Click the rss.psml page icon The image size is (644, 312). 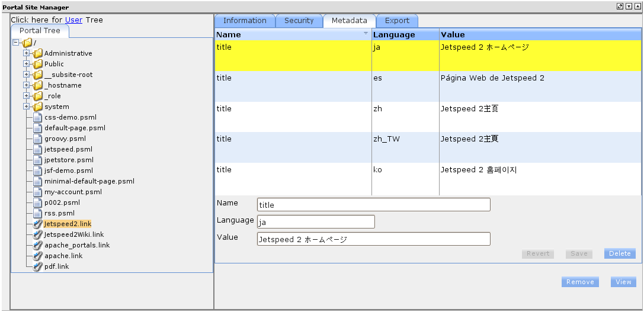point(38,213)
